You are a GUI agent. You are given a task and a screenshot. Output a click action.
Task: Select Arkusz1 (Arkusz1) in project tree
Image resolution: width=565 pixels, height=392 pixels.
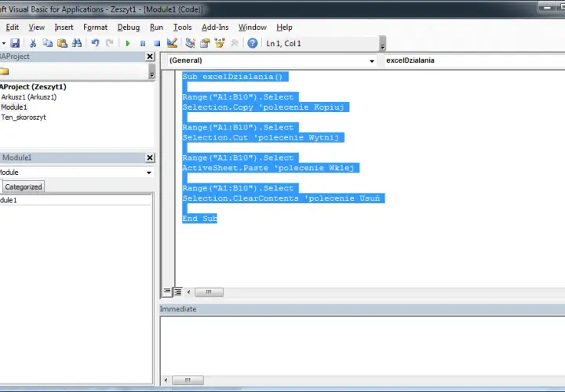(x=29, y=97)
